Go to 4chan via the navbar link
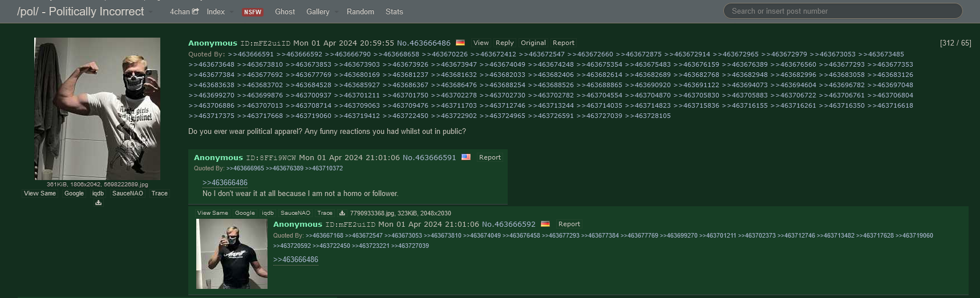 tap(180, 11)
